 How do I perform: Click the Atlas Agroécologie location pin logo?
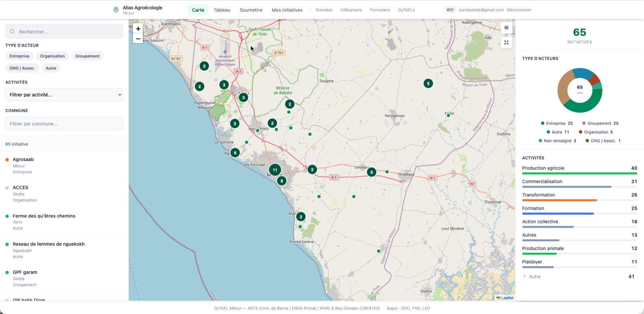116,10
